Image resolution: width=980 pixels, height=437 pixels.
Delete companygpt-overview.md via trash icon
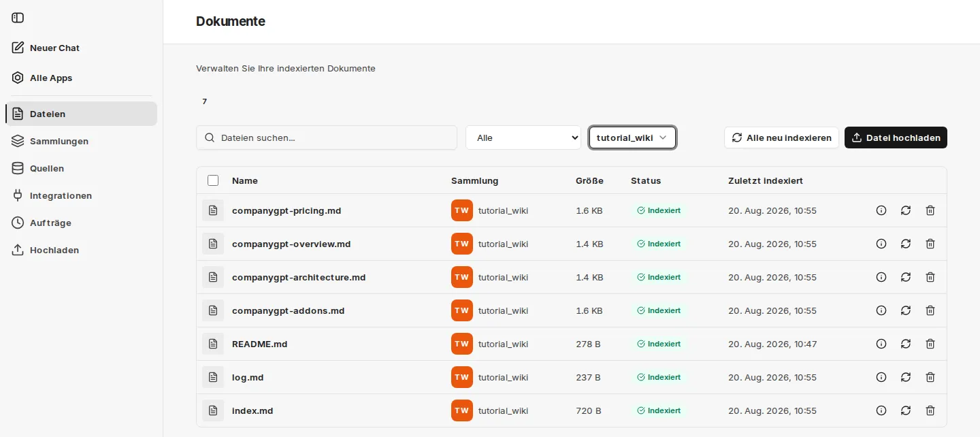point(930,244)
